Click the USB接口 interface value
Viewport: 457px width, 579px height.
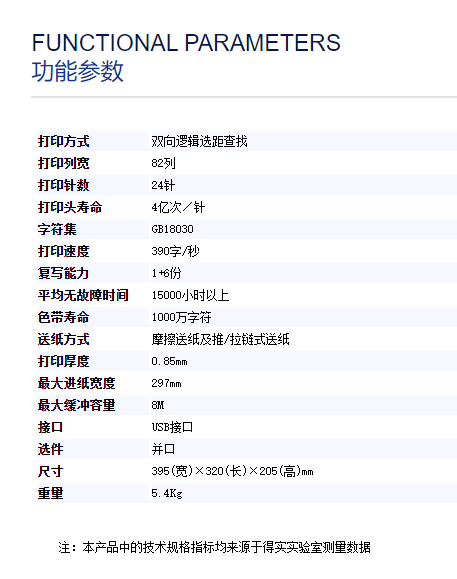(172, 427)
